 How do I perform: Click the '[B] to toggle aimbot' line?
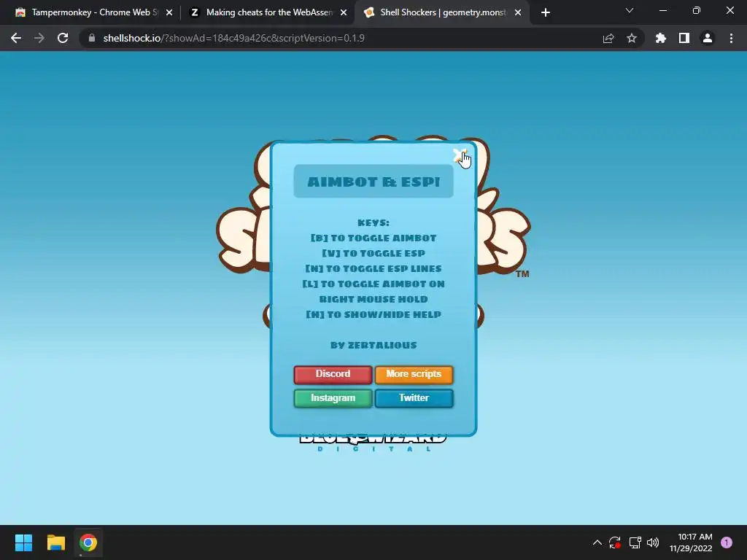coord(373,238)
